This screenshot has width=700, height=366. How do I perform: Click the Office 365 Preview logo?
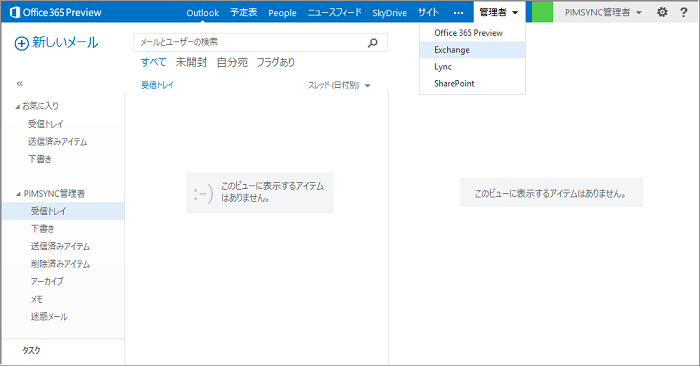[x=55, y=12]
